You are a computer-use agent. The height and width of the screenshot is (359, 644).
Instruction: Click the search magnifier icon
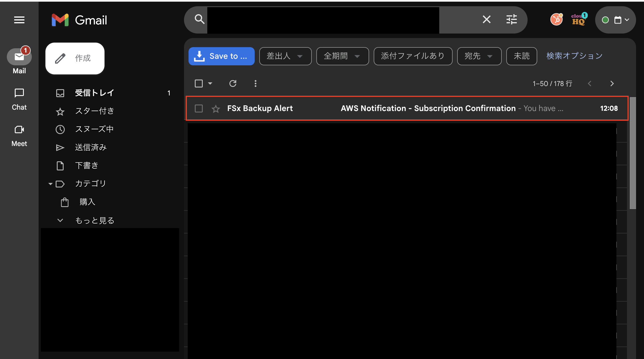[199, 19]
